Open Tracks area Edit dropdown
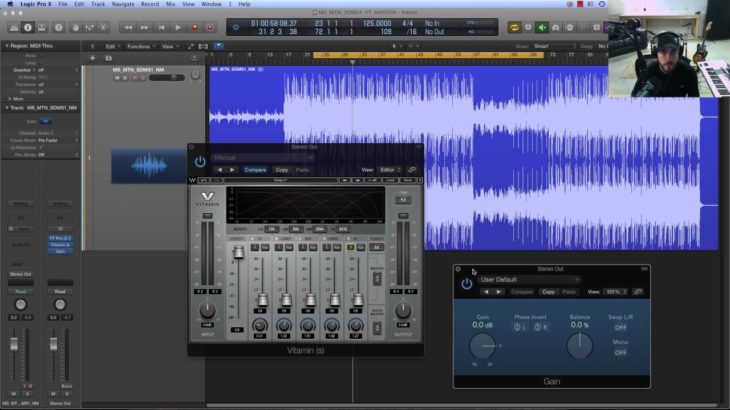The height and width of the screenshot is (410, 730). (x=111, y=47)
